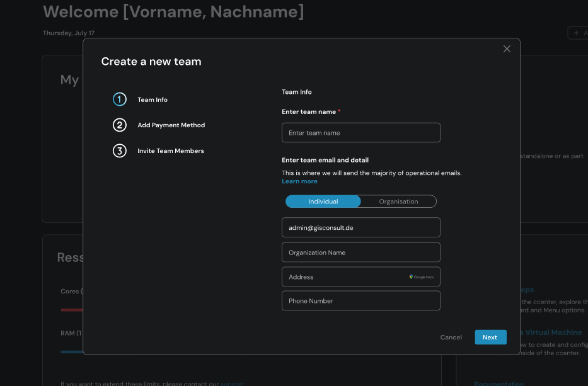Click the Organization Name input
The height and width of the screenshot is (386, 588).
360,253
